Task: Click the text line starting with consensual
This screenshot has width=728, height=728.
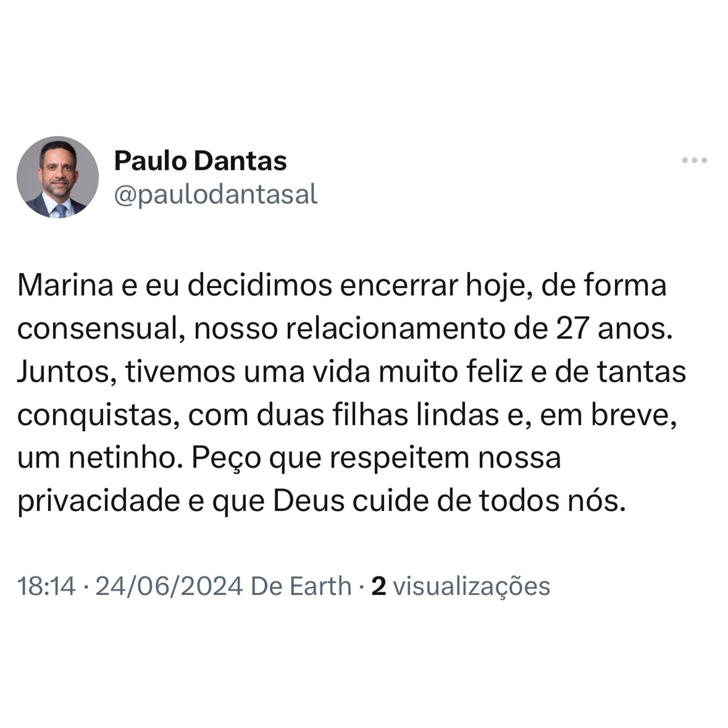Action: pyautogui.click(x=345, y=329)
